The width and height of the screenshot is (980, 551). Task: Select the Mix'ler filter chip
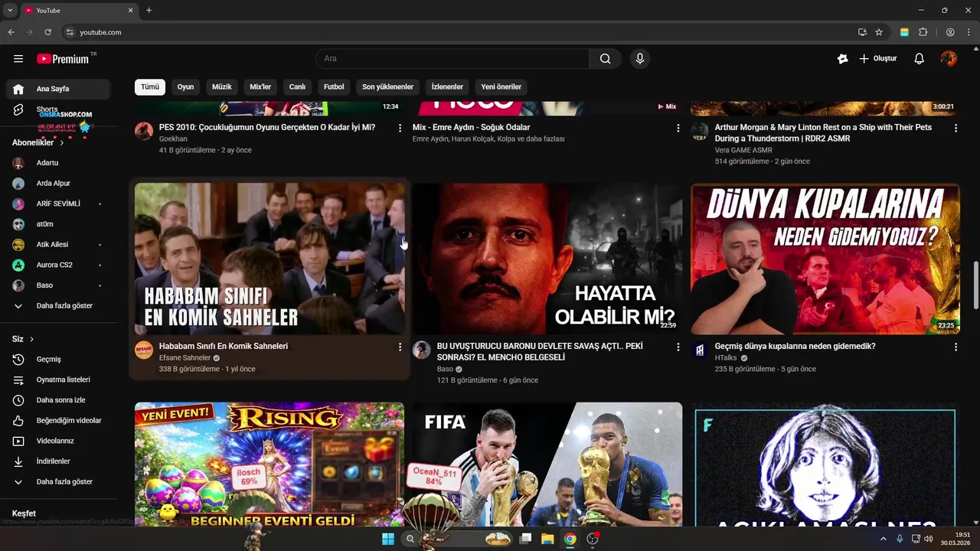point(260,86)
